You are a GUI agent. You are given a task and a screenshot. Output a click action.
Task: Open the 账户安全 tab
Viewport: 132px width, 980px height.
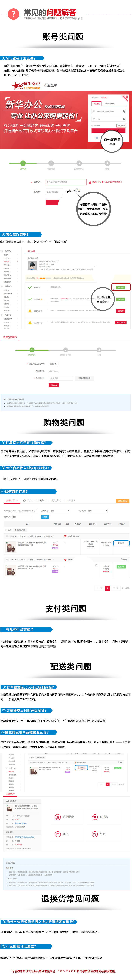[31, 251]
